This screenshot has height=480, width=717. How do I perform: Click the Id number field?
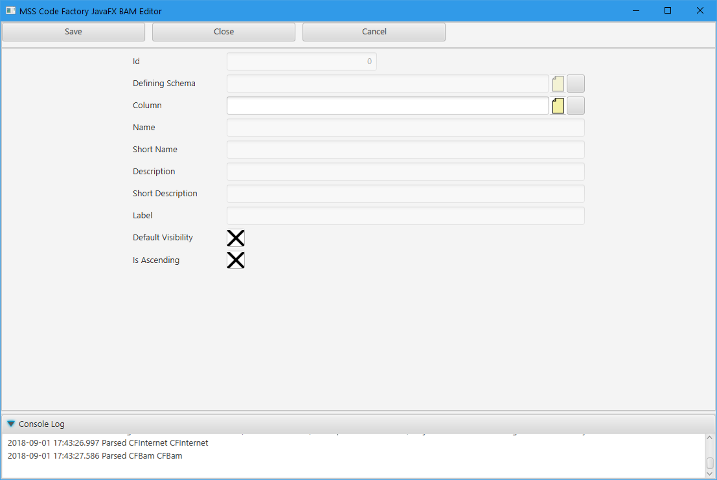pyautogui.click(x=301, y=62)
